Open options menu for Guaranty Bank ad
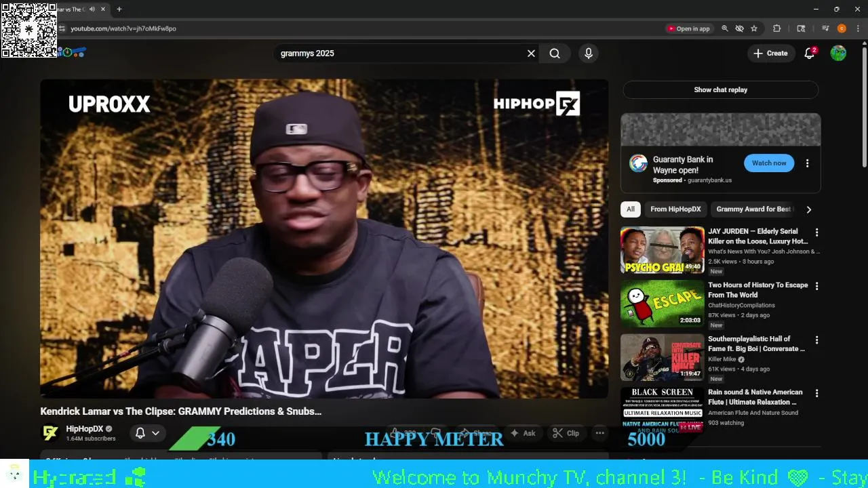The image size is (868, 488). [807, 163]
